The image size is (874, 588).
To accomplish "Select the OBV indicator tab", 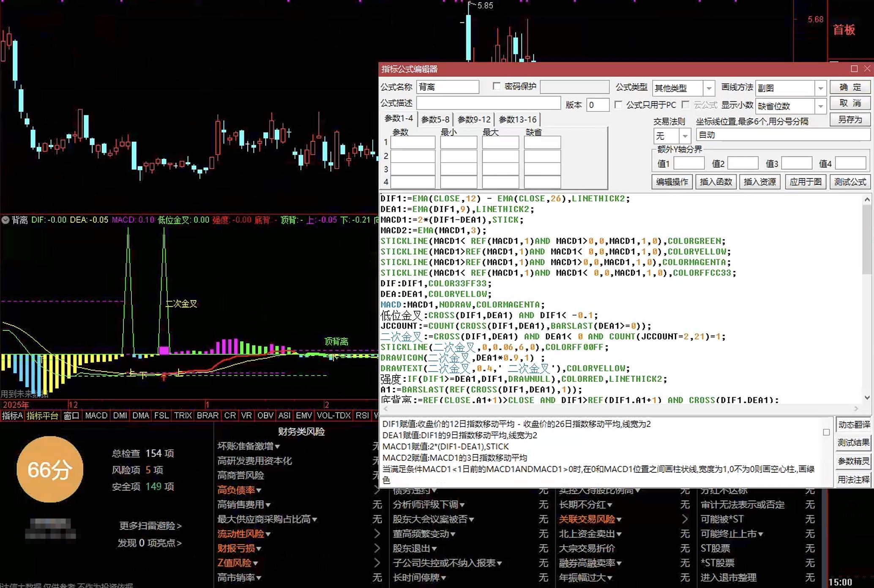I will 265,415.
